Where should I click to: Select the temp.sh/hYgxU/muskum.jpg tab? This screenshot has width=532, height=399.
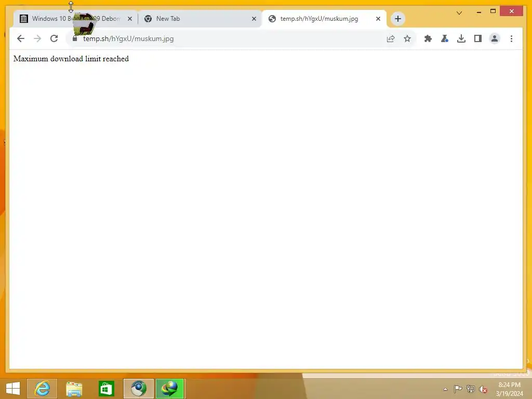(x=324, y=19)
